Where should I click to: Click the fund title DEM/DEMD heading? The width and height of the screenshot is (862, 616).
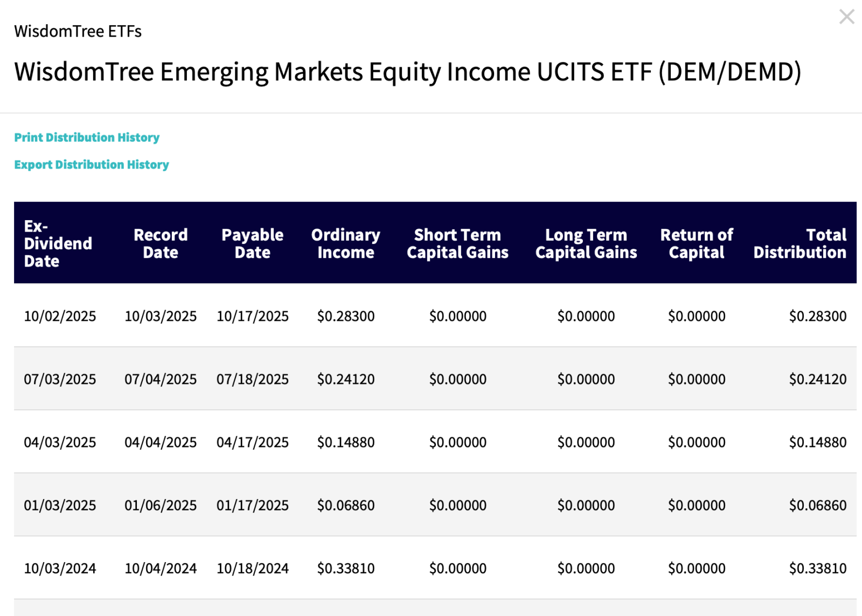tap(407, 72)
